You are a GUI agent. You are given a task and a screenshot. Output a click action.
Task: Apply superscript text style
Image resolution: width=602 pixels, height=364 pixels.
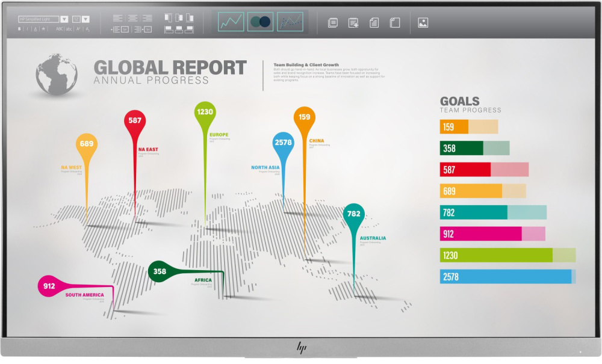[78, 29]
